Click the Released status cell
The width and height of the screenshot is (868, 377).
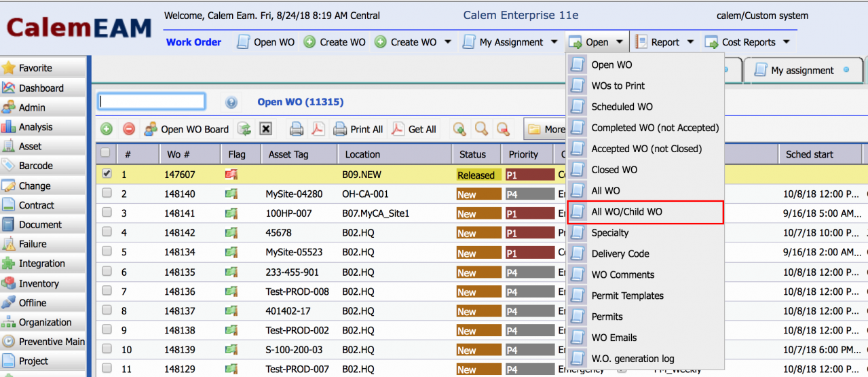coord(478,175)
